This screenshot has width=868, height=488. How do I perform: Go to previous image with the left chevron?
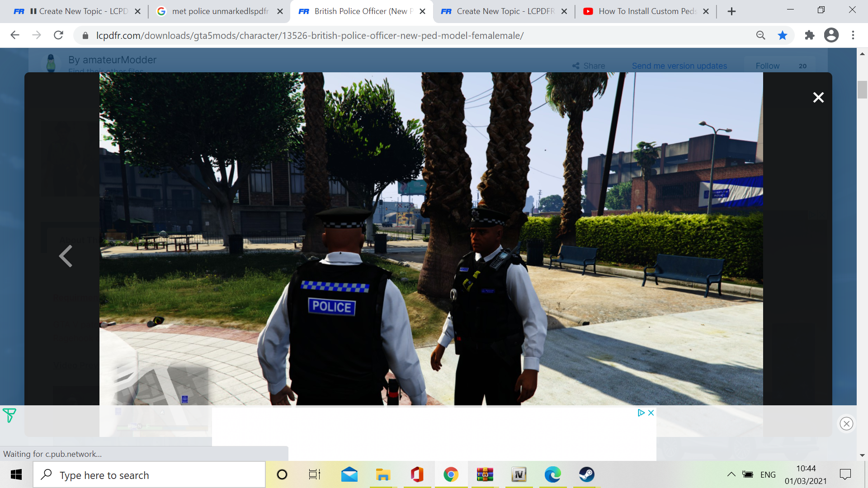click(66, 256)
